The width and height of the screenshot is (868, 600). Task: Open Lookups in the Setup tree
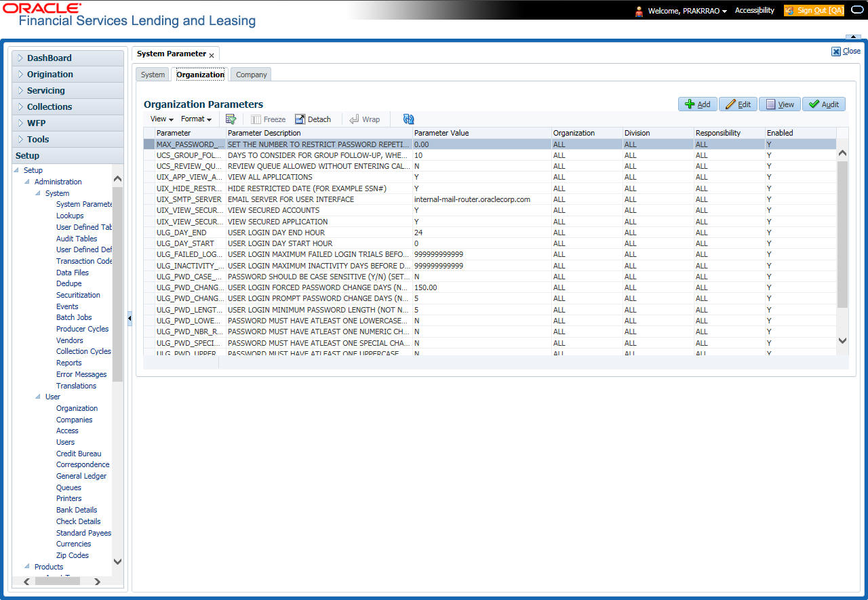(70, 216)
